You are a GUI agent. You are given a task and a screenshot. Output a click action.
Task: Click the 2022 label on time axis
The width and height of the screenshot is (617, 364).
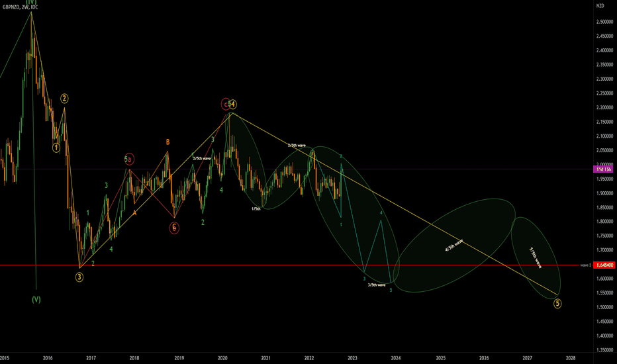[x=309, y=358]
